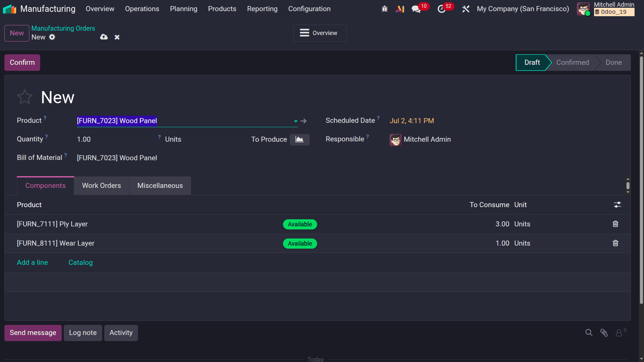Click [FURN_7111] Ply Layer product cell
Screen dimensions: 644x362
[52, 224]
